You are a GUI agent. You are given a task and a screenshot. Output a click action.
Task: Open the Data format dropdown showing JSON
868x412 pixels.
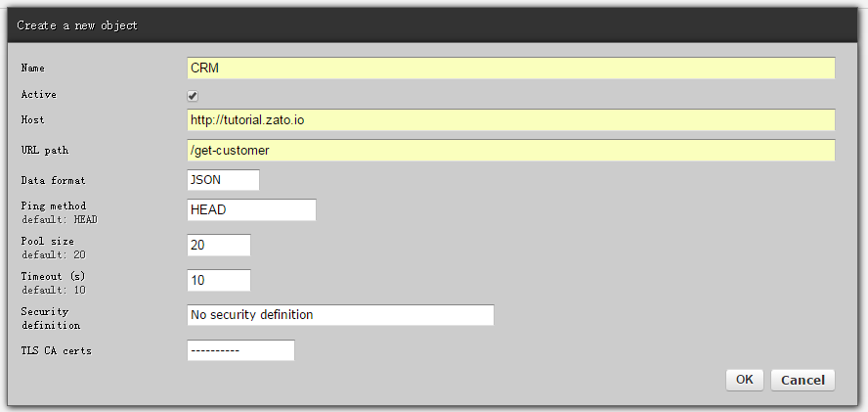pos(223,180)
